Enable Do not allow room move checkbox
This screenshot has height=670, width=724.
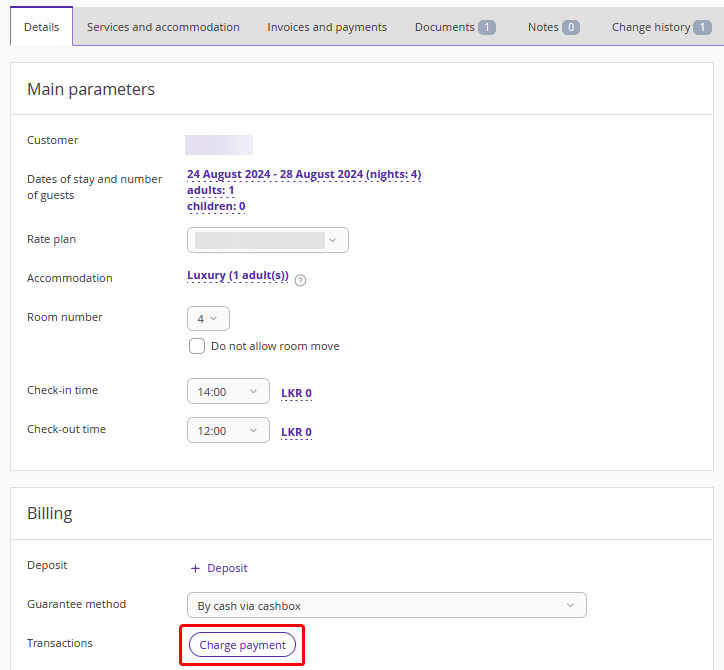197,346
